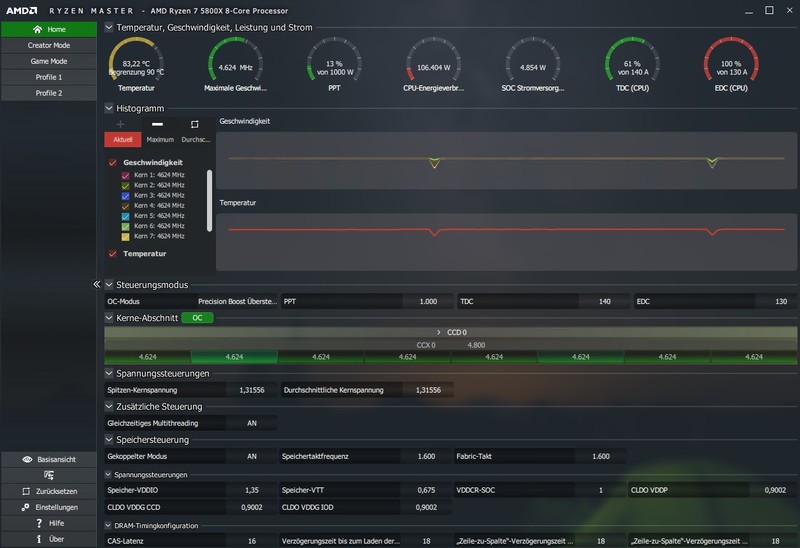Select Profile 1
This screenshot has height=548, width=800.
(x=48, y=77)
